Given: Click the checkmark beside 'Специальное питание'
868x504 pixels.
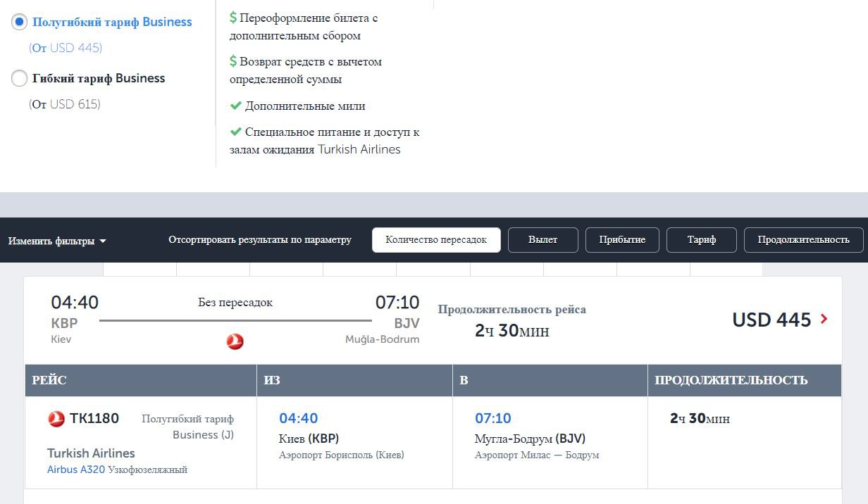Looking at the screenshot, I should (234, 132).
